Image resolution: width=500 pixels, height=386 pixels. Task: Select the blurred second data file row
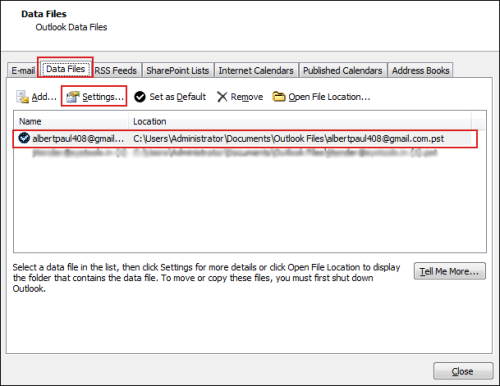(235, 153)
